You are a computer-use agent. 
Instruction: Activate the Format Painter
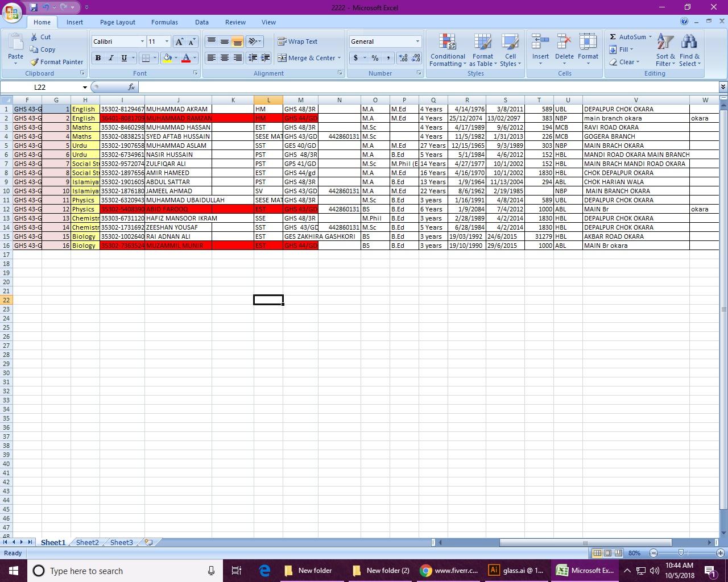coord(57,62)
